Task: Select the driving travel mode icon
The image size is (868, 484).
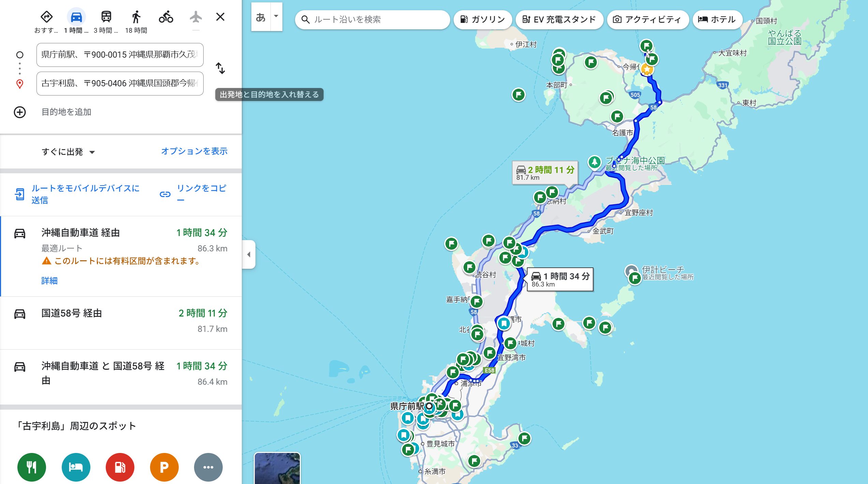Action: click(x=76, y=17)
